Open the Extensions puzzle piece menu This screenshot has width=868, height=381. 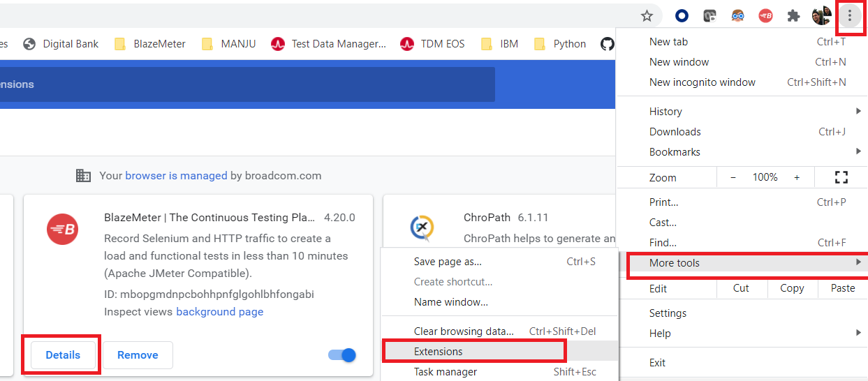click(x=793, y=15)
